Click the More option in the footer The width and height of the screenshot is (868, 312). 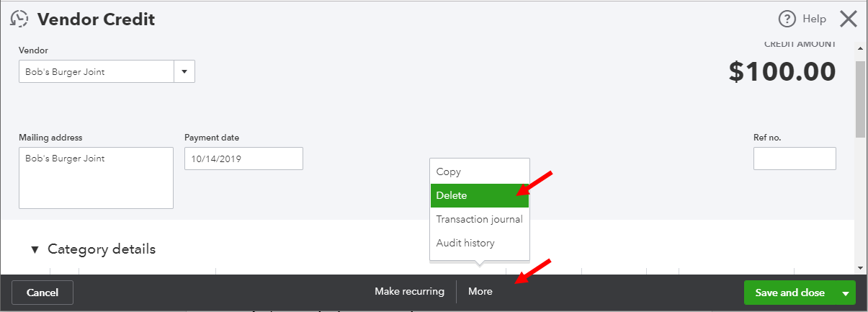480,292
